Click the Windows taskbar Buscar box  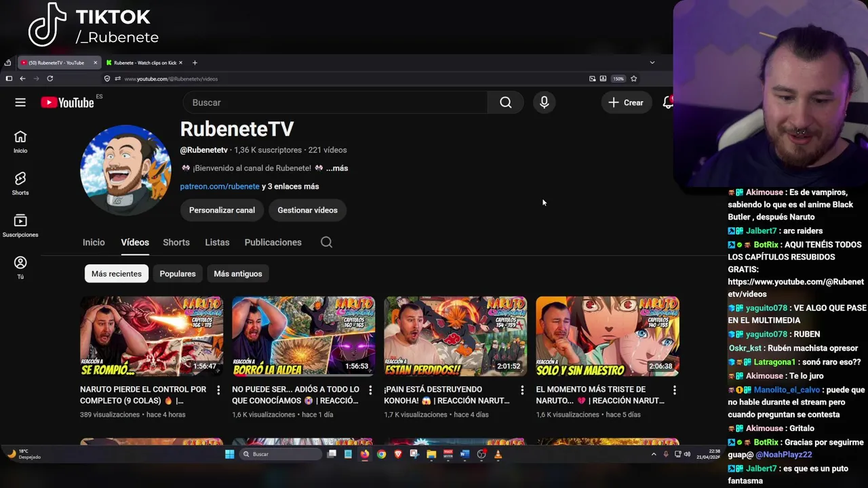[281, 454]
